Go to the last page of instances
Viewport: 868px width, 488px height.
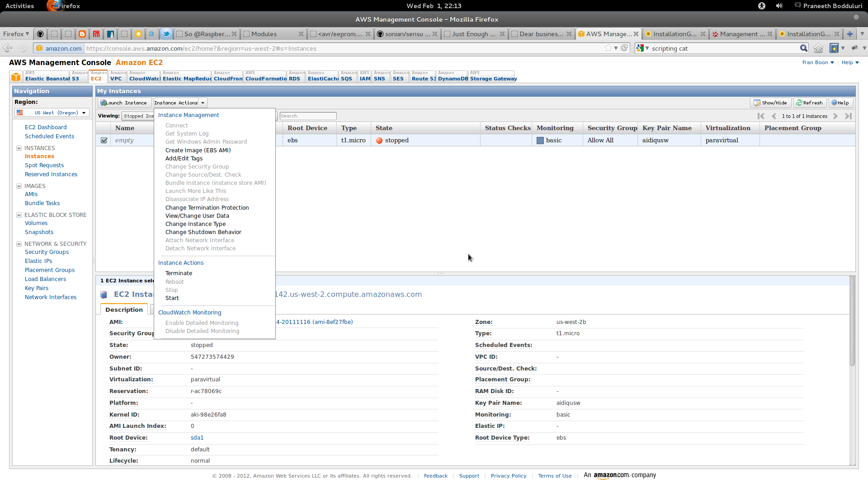click(x=848, y=116)
